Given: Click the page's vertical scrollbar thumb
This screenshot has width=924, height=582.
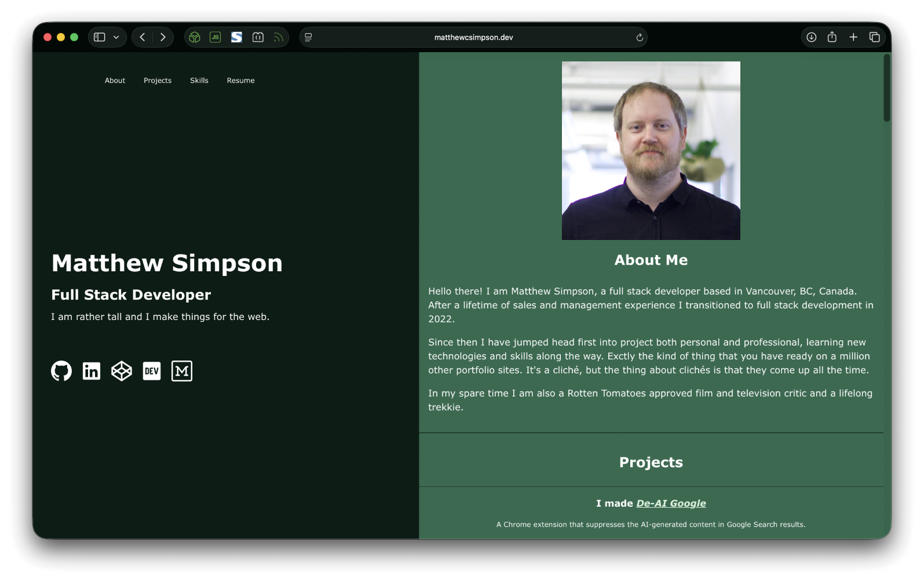Looking at the screenshot, I should point(886,88).
